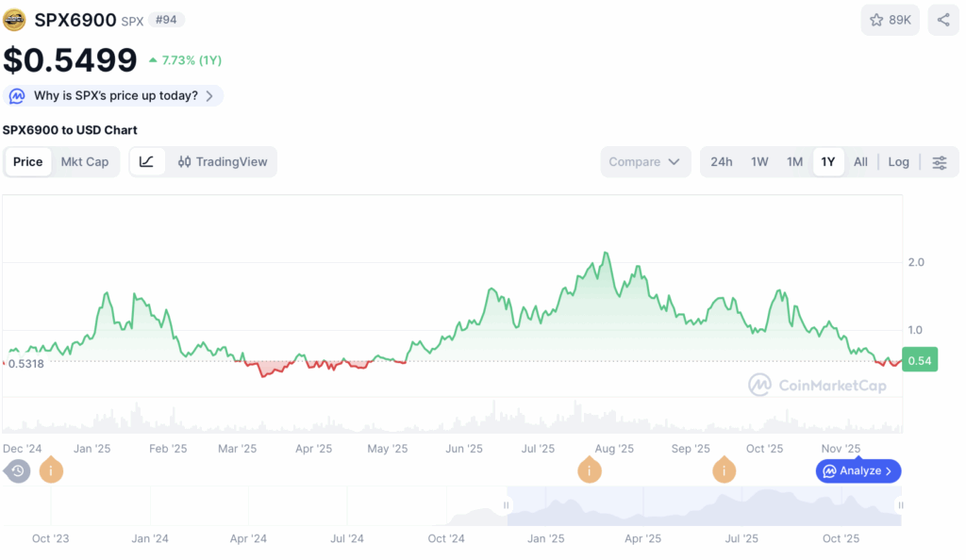The height and width of the screenshot is (560, 966).
Task: Click the orange info marker near Dec '24
Action: click(51, 470)
